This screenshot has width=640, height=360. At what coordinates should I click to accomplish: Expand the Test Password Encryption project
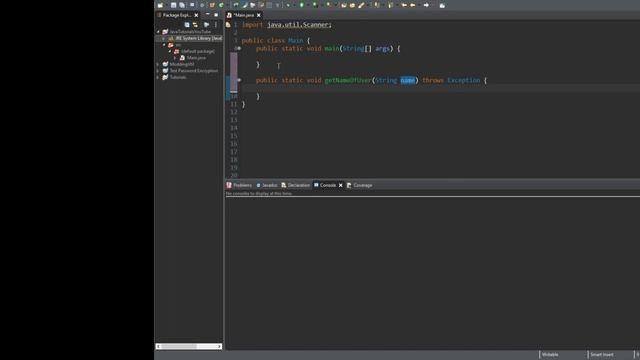pyautogui.click(x=158, y=71)
